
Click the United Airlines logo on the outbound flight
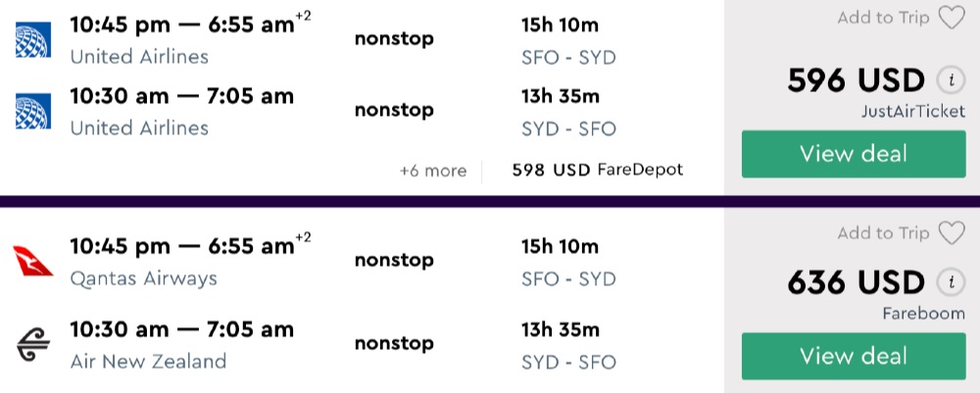32,40
